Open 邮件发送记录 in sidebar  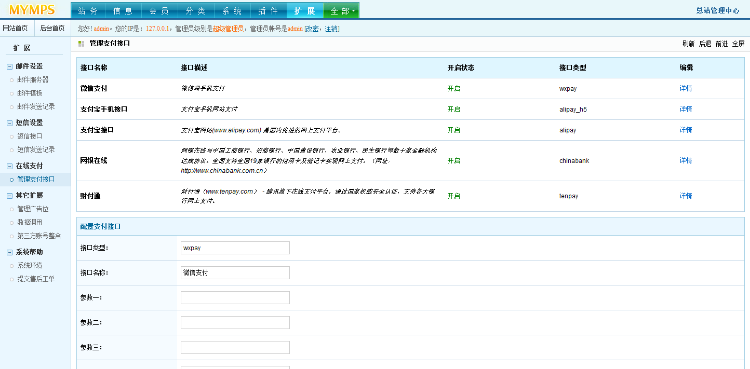[x=36, y=106]
